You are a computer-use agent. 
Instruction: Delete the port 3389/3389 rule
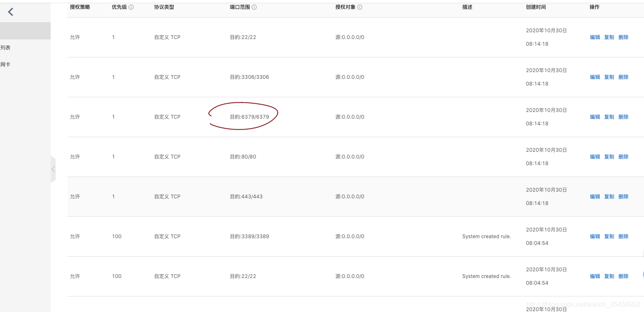(623, 237)
